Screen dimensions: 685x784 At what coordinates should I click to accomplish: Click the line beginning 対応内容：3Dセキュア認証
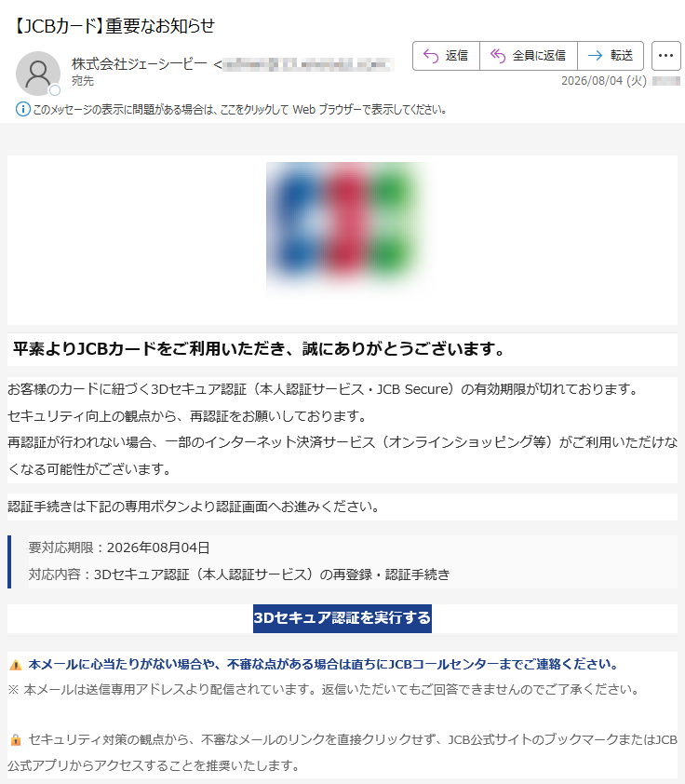[239, 574]
